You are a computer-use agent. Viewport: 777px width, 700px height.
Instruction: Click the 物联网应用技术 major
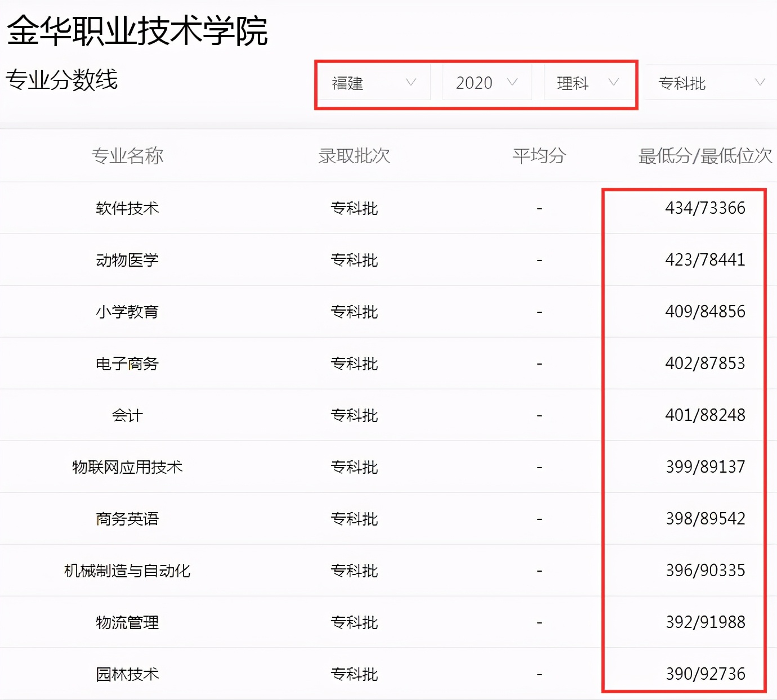tap(127, 467)
